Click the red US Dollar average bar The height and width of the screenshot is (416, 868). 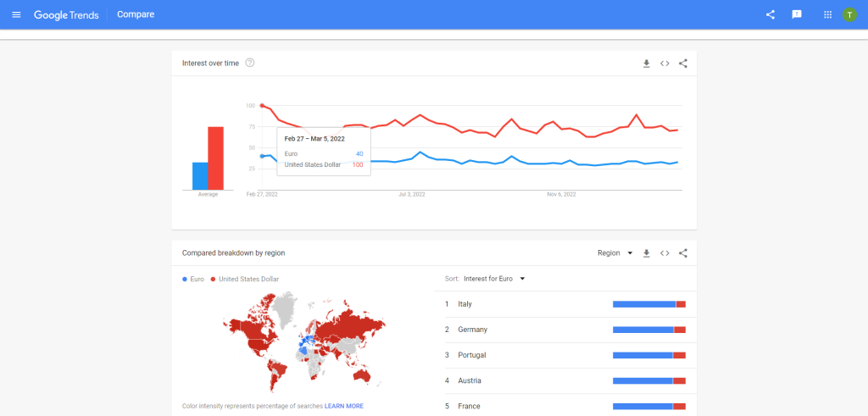(x=215, y=158)
